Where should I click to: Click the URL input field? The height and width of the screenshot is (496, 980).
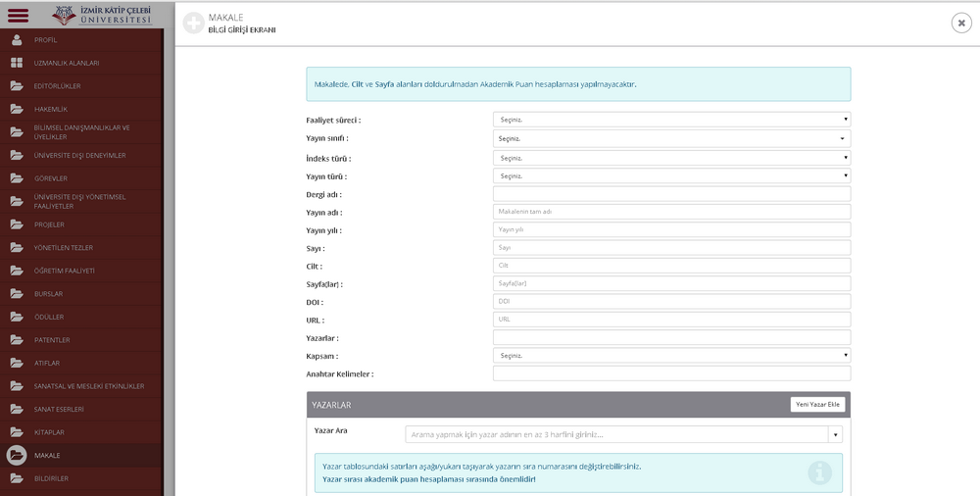(672, 320)
